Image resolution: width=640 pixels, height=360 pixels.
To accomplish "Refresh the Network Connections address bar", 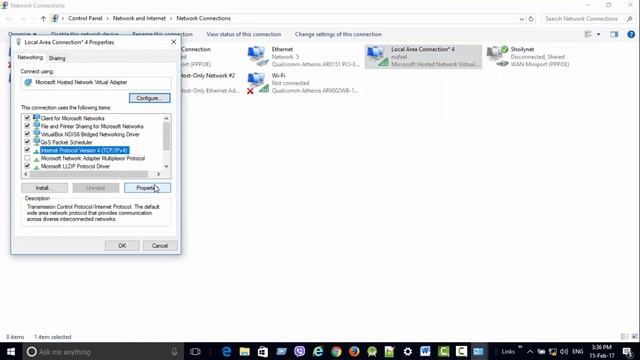I will [531, 19].
